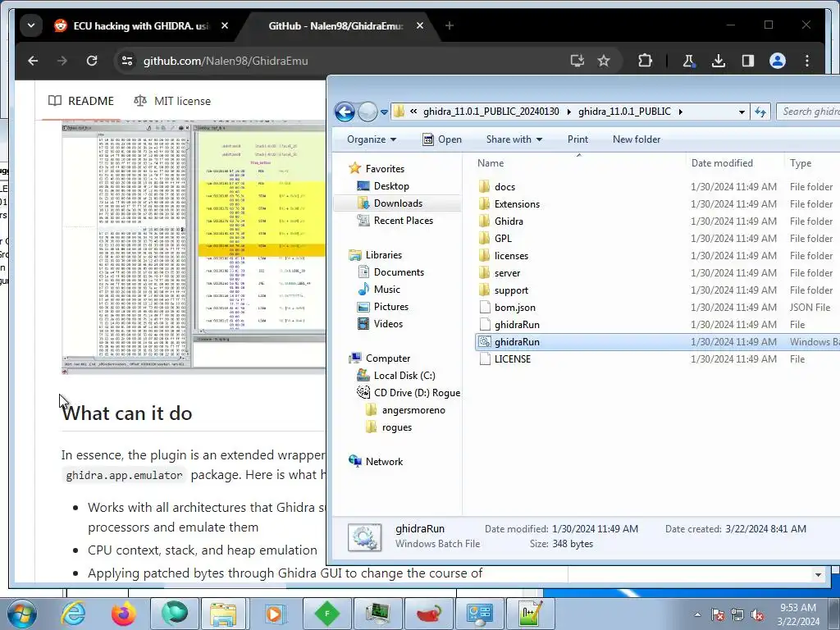Sort by Type column header
Screen dimensions: 840x630
[812, 163]
